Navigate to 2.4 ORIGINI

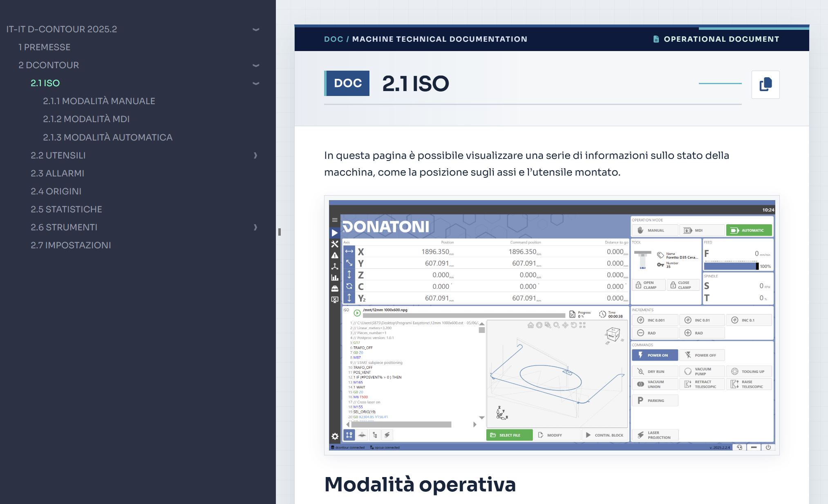[x=56, y=191]
